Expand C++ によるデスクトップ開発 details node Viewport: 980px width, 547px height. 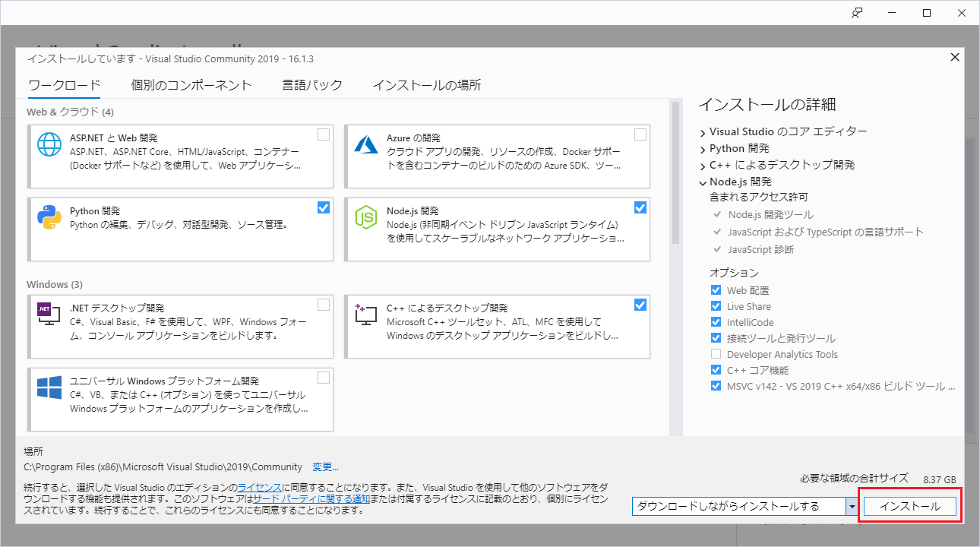coord(703,166)
